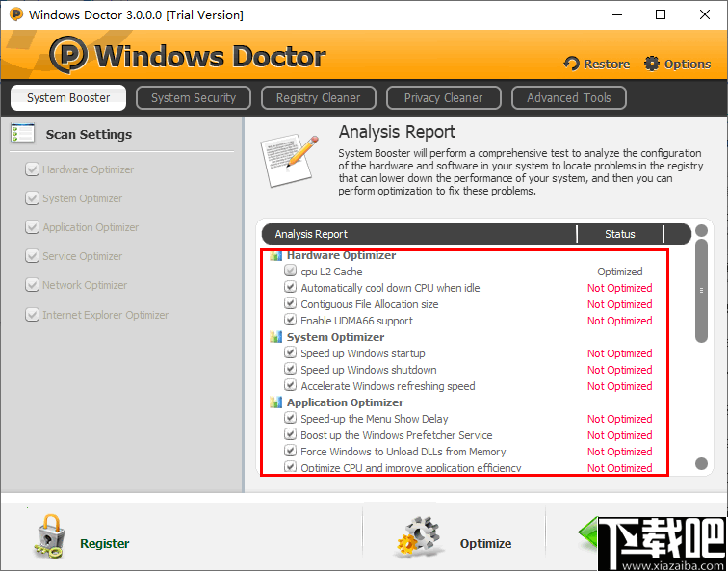Click the scroll down round button
The height and width of the screenshot is (571, 728).
pyautogui.click(x=702, y=463)
